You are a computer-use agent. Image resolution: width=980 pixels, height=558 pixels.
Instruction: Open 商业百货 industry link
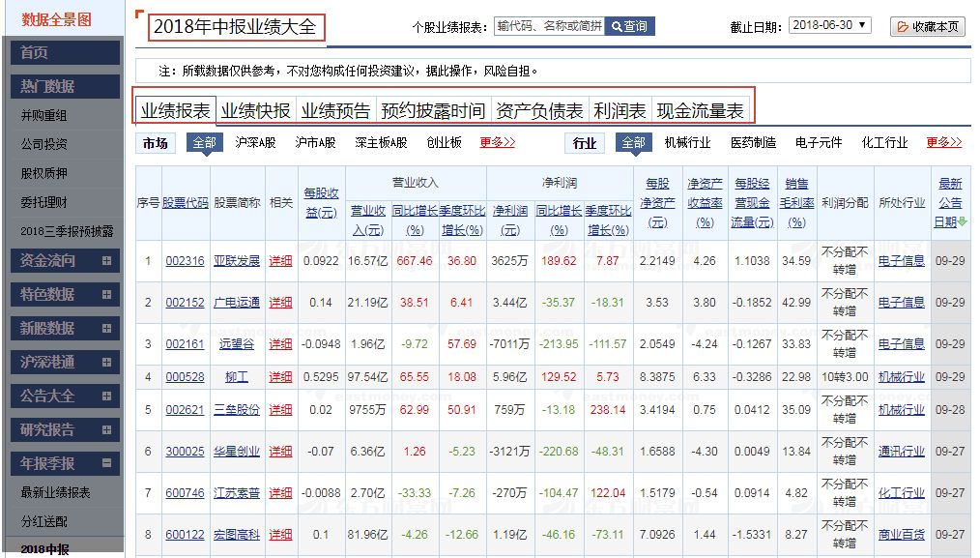point(902,535)
